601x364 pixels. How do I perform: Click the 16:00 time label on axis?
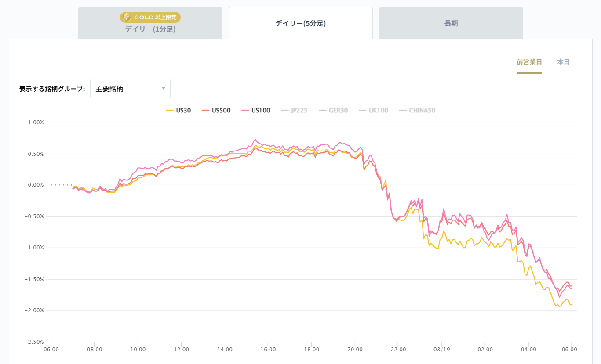coord(268,350)
